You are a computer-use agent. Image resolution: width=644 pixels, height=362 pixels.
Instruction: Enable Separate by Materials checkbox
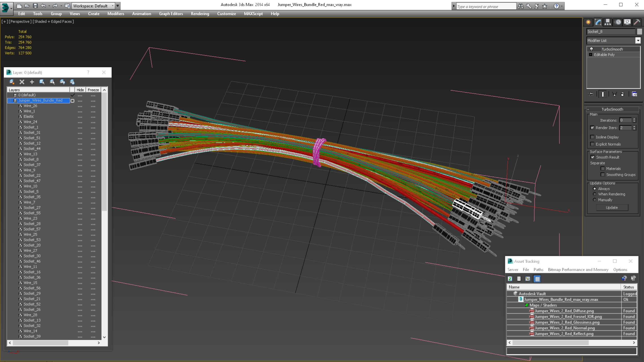pyautogui.click(x=602, y=169)
